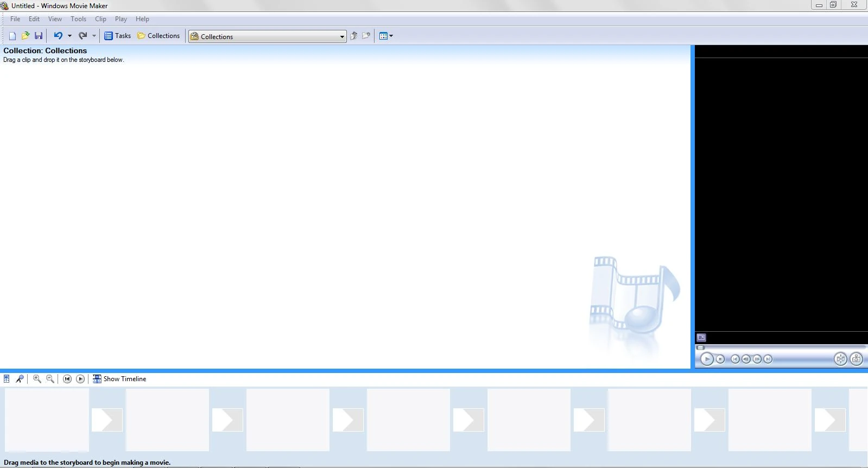Step to the previous frame
Viewport: 868px width, 468px height.
point(746,359)
